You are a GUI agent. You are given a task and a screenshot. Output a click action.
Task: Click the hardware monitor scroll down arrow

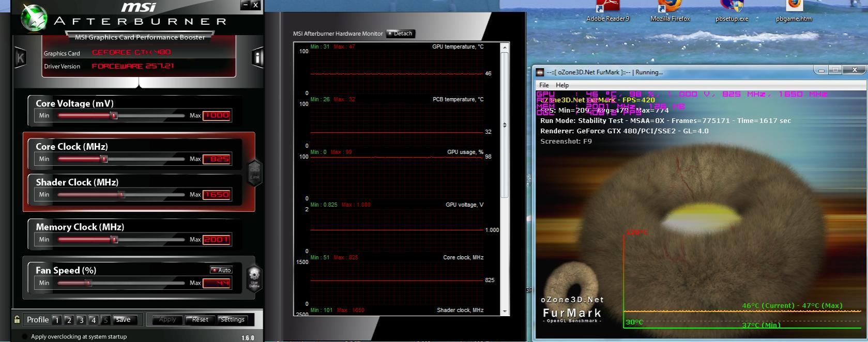(505, 312)
